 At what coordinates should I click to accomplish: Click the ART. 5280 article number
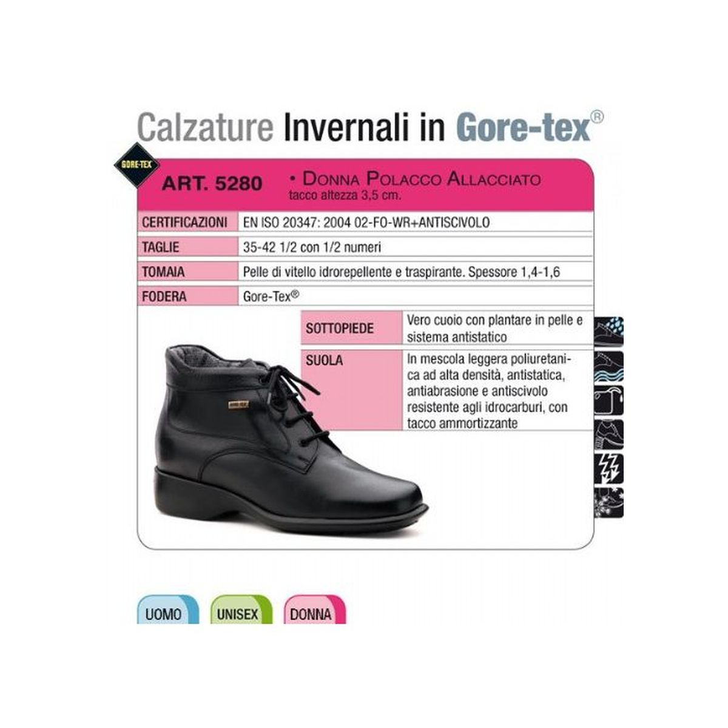[212, 183]
